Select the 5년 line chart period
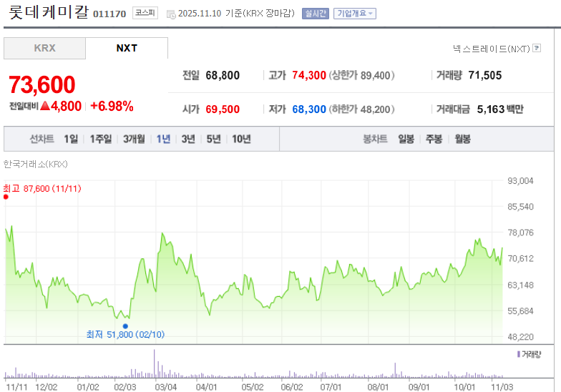Screen dimensions: 561x392 click(x=213, y=139)
